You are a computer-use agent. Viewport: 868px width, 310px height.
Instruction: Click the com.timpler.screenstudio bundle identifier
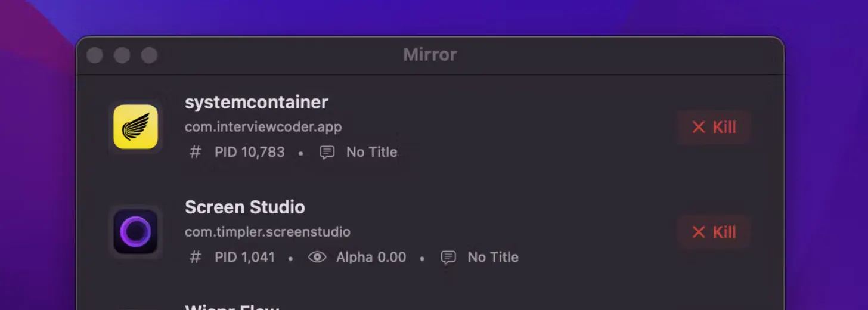pyautogui.click(x=268, y=232)
